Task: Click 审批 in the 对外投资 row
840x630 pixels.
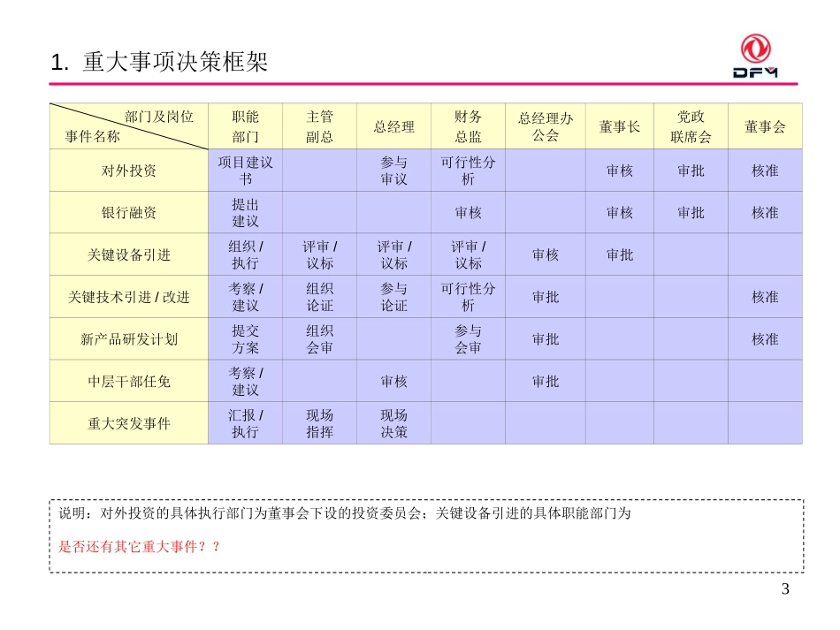Action: tap(691, 171)
